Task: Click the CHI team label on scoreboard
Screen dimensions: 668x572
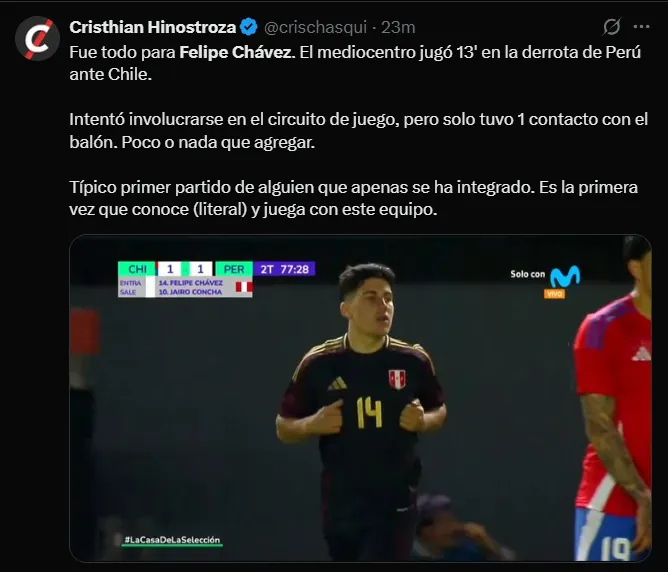Action: tap(137, 269)
